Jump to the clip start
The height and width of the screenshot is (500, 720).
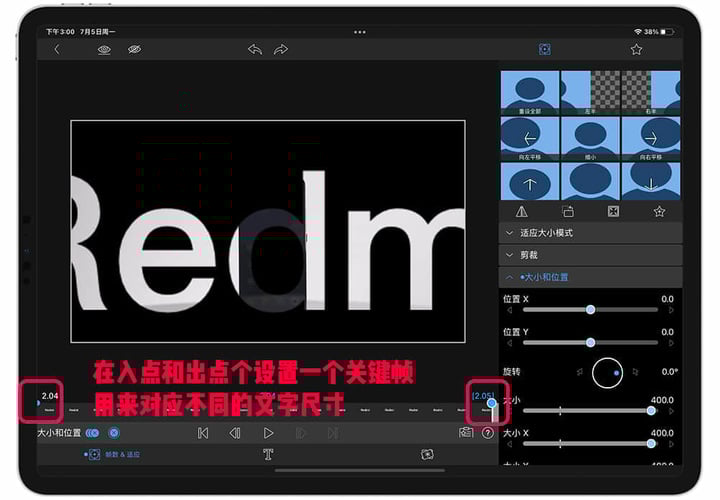202,433
